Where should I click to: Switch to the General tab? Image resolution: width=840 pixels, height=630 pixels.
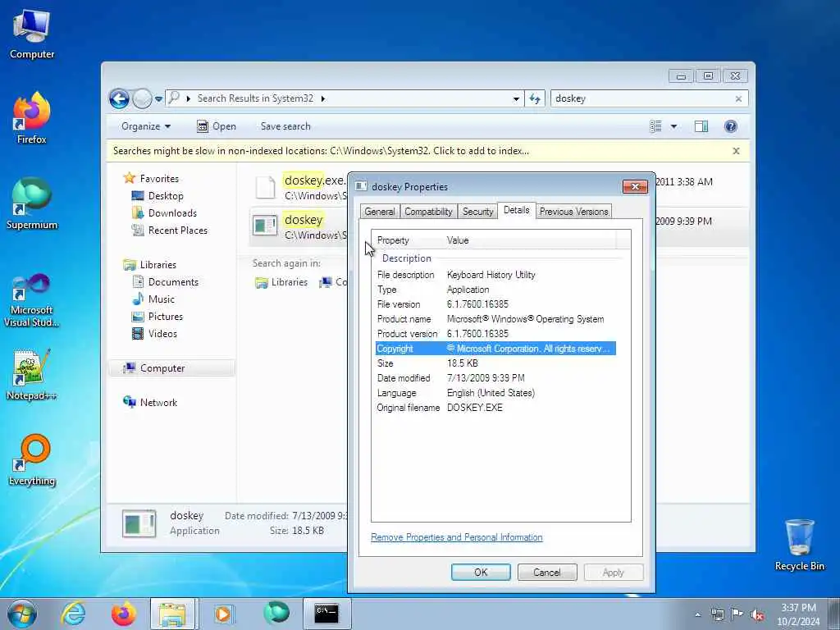pyautogui.click(x=379, y=212)
